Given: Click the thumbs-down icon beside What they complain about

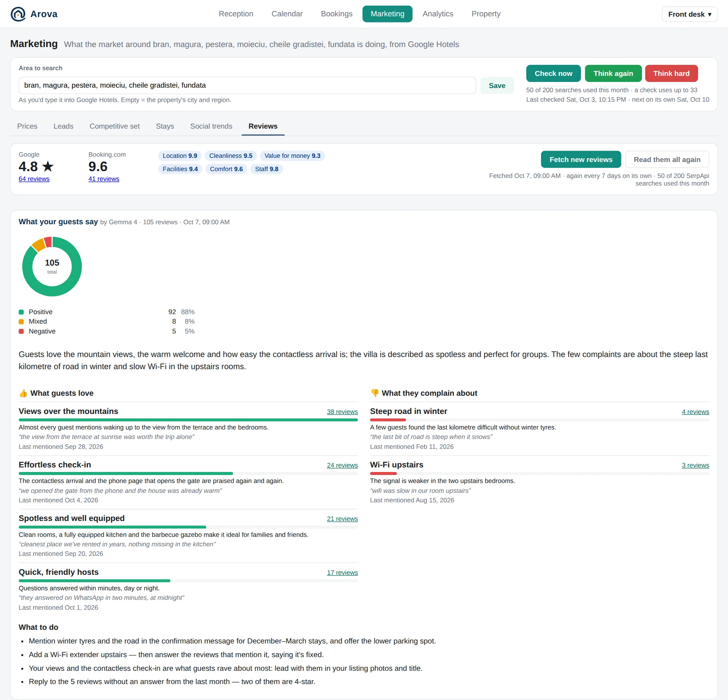Looking at the screenshot, I should click(x=375, y=393).
